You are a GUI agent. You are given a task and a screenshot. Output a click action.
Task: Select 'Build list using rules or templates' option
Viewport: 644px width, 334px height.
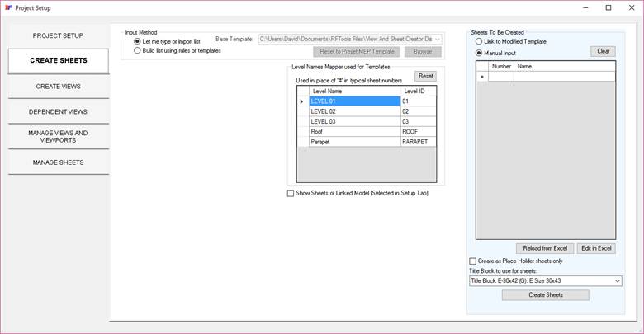coord(137,50)
